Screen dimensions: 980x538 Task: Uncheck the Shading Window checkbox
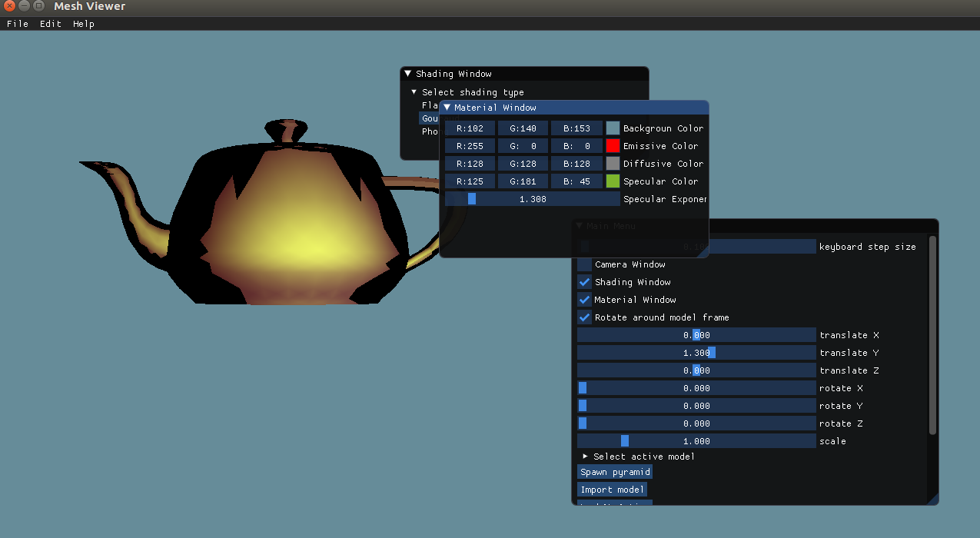click(x=584, y=282)
